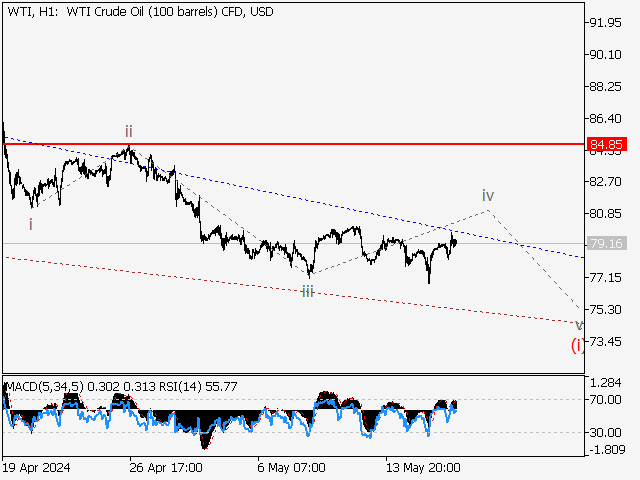Select the red horizontal 84.85 resistance line
Image resolution: width=640 pixels, height=480 pixels.
(294, 144)
